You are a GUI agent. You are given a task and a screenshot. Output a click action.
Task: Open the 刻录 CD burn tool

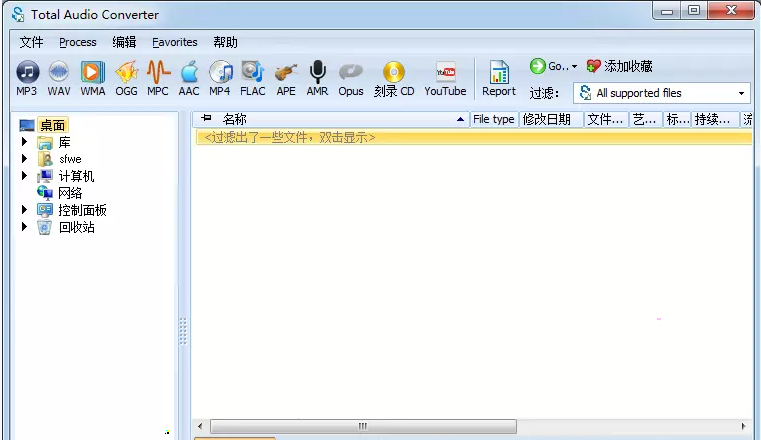pos(394,78)
